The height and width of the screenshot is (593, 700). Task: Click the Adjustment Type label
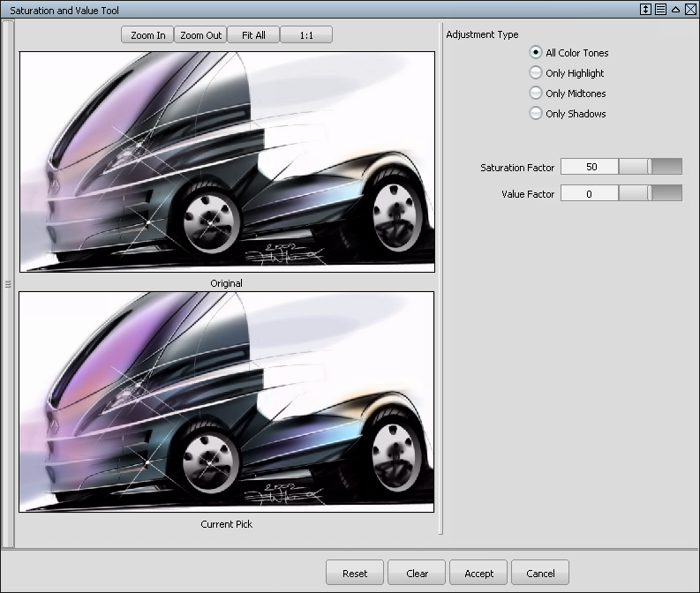[482, 34]
